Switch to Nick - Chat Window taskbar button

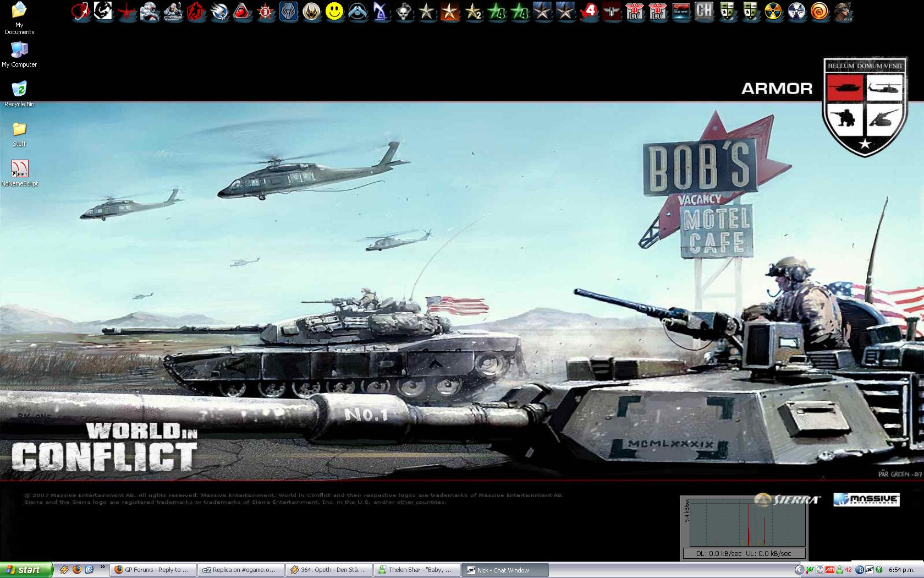point(505,570)
